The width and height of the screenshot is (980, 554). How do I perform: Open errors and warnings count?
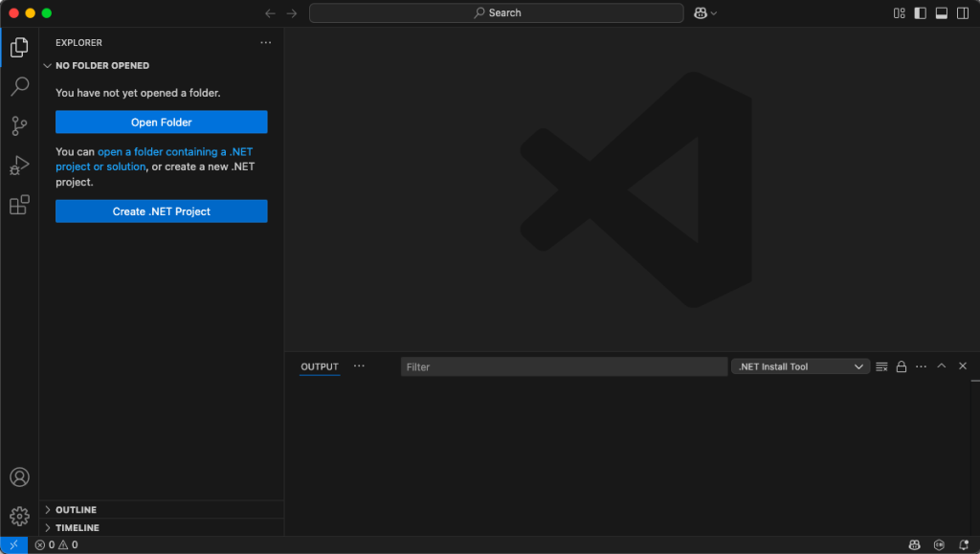point(56,545)
